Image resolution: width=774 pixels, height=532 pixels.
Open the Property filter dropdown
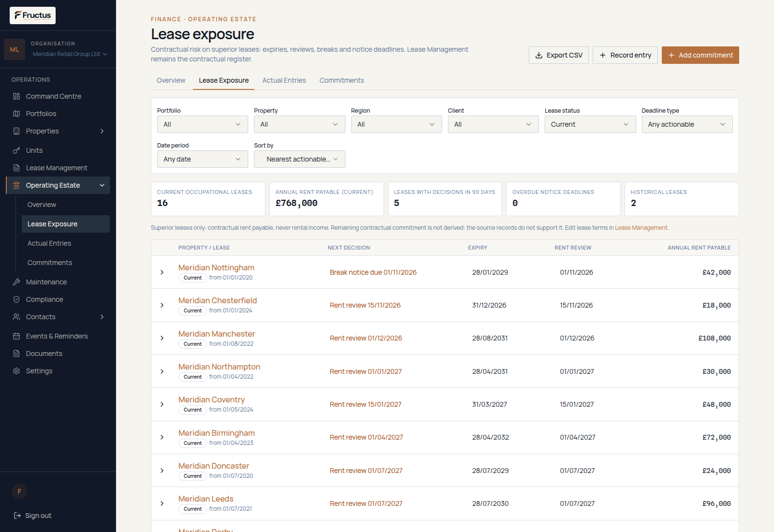pyautogui.click(x=299, y=124)
